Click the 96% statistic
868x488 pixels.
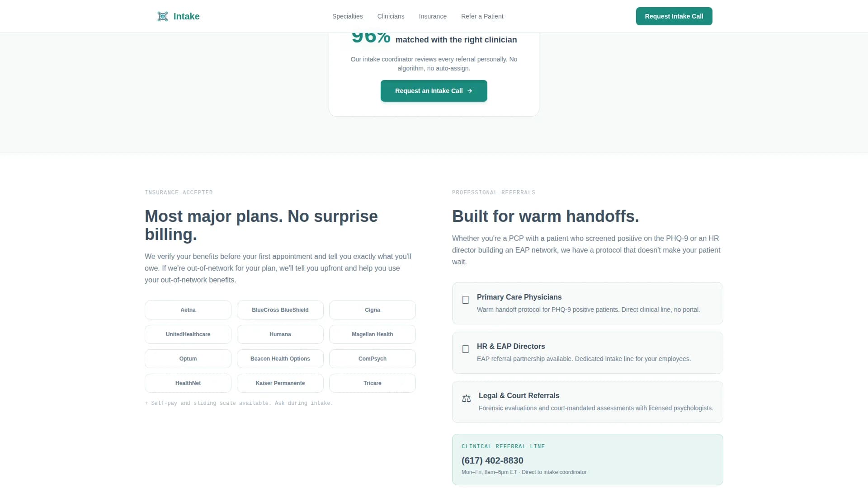pos(371,38)
